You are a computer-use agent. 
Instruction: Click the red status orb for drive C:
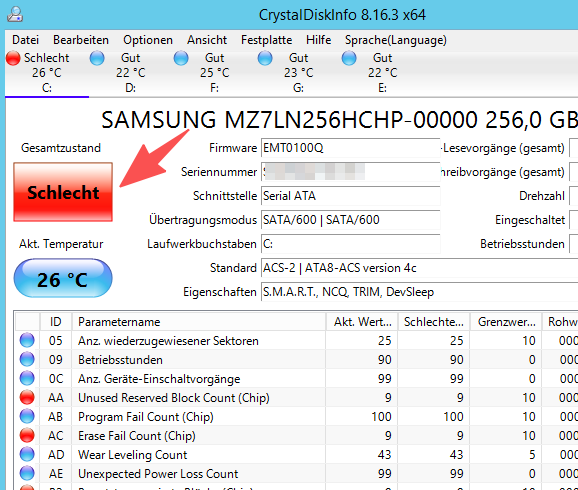pos(13,58)
